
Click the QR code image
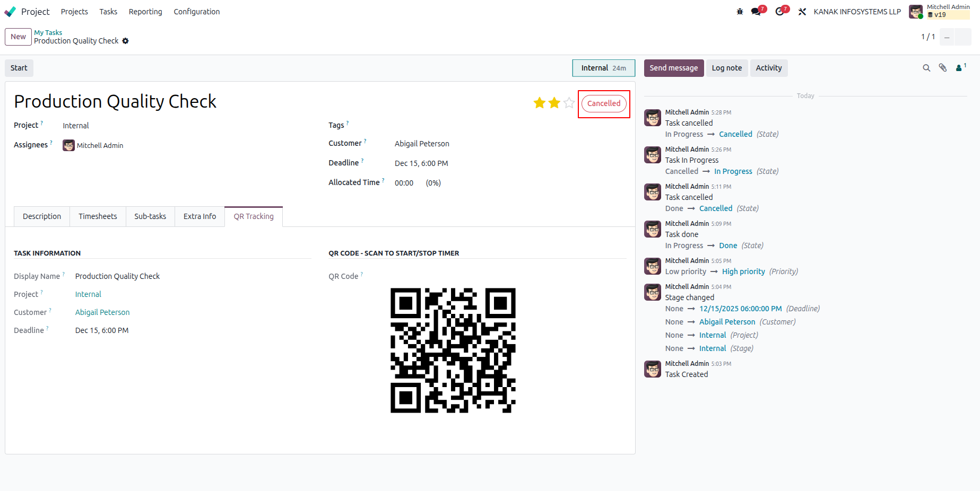pos(453,350)
